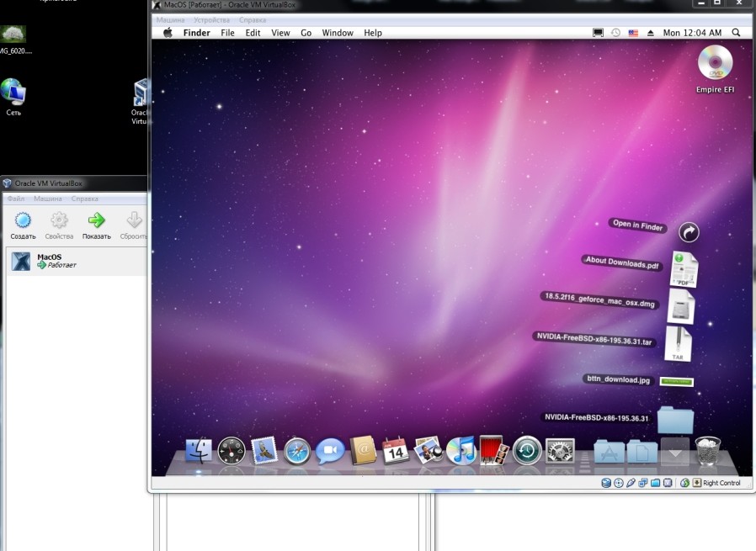
Task: Open bttn_download.jpg from the stack
Action: pos(677,381)
